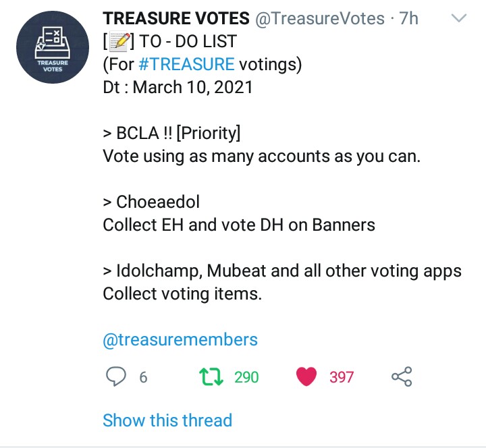Reply to the TREASURE VOTES tweet
This screenshot has height=448, width=486.
(x=117, y=376)
